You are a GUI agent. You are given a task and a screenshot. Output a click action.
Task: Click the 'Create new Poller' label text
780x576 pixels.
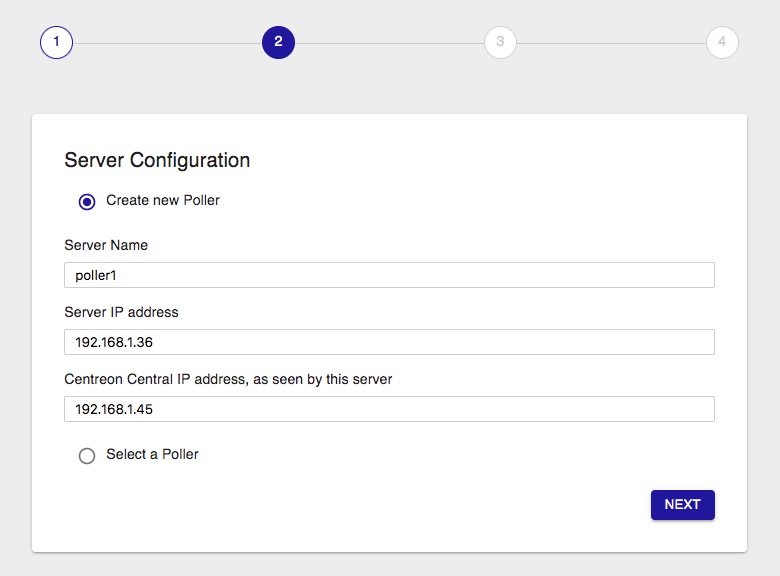click(x=162, y=200)
